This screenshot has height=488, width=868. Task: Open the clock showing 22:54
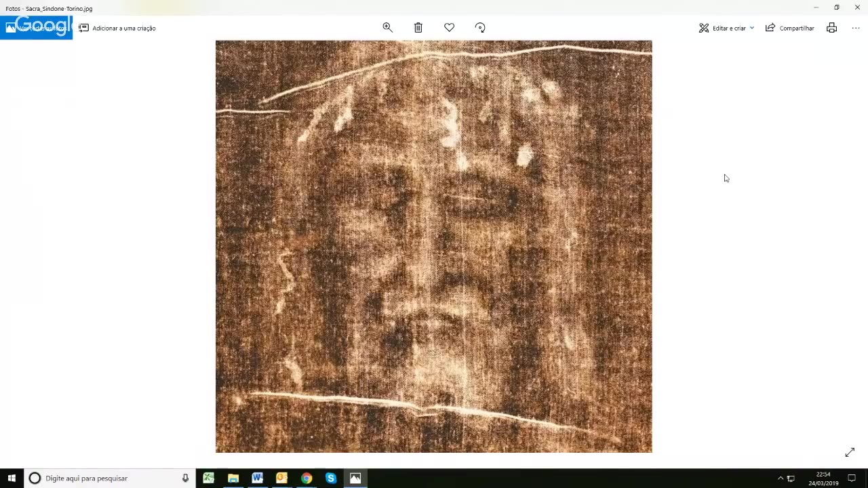(823, 479)
